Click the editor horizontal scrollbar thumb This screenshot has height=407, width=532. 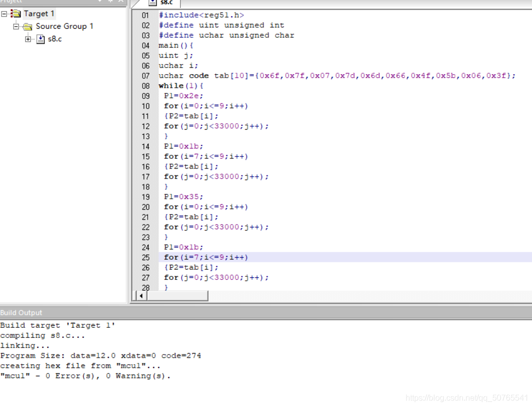[177, 296]
